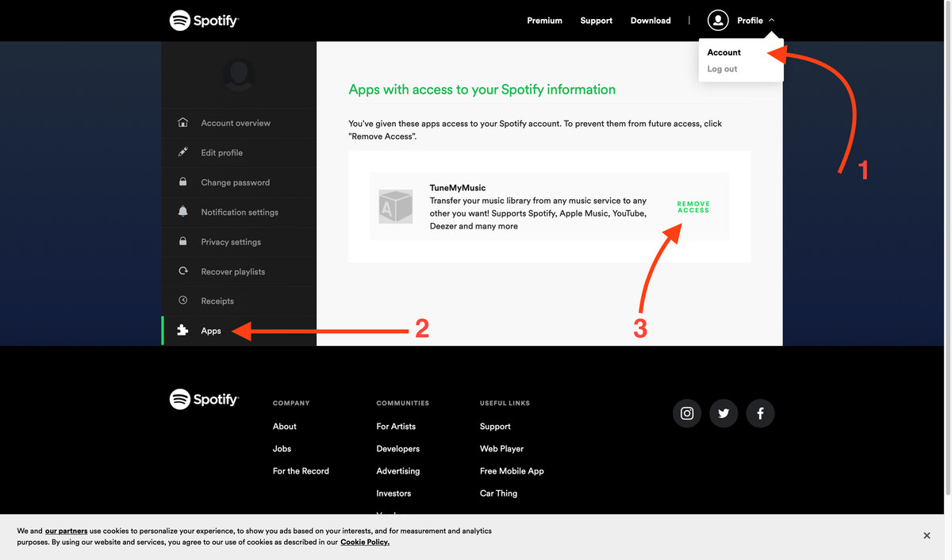Select Account from the profile dropdown

(724, 52)
